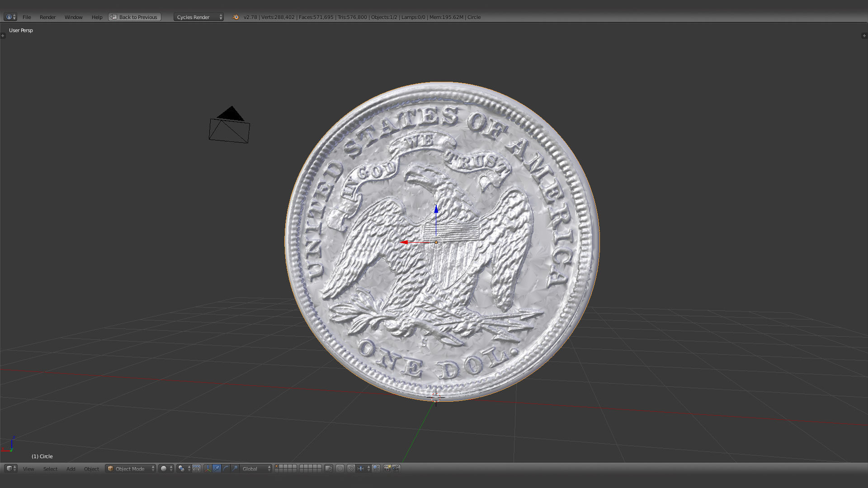
Task: Expand the right properties panel plus icon
Action: (x=864, y=36)
